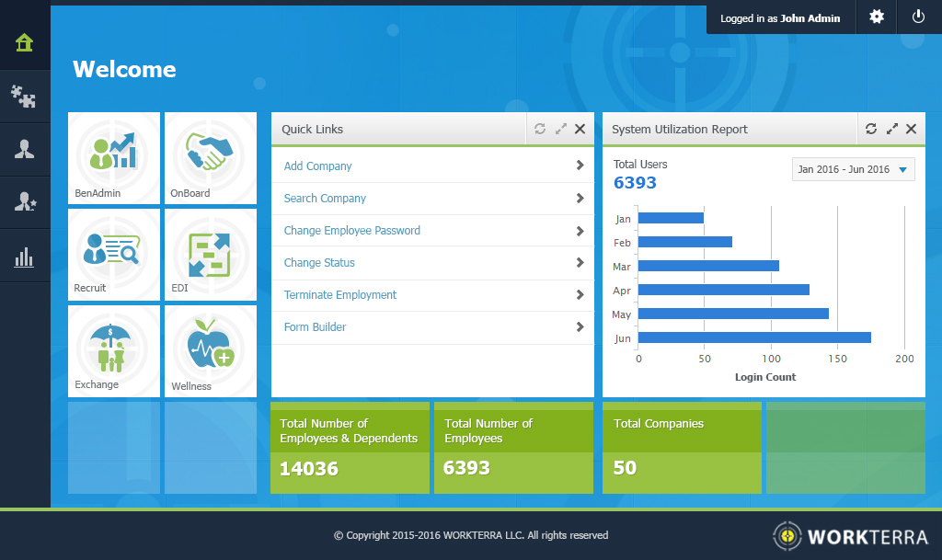Open the EDI module tile

[x=210, y=253]
